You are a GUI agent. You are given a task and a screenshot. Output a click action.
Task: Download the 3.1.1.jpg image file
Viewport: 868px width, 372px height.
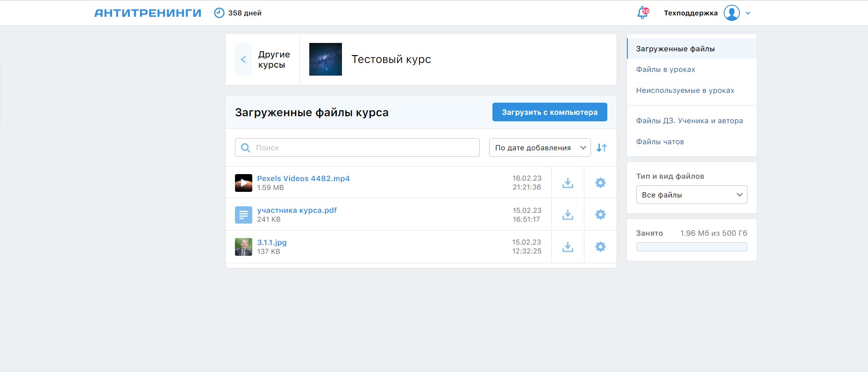(x=568, y=247)
